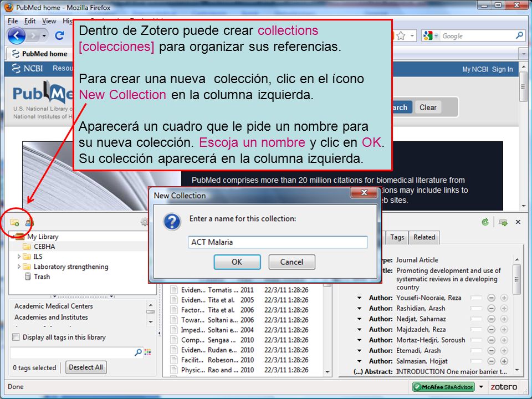Click the Google search input field

tap(477, 35)
